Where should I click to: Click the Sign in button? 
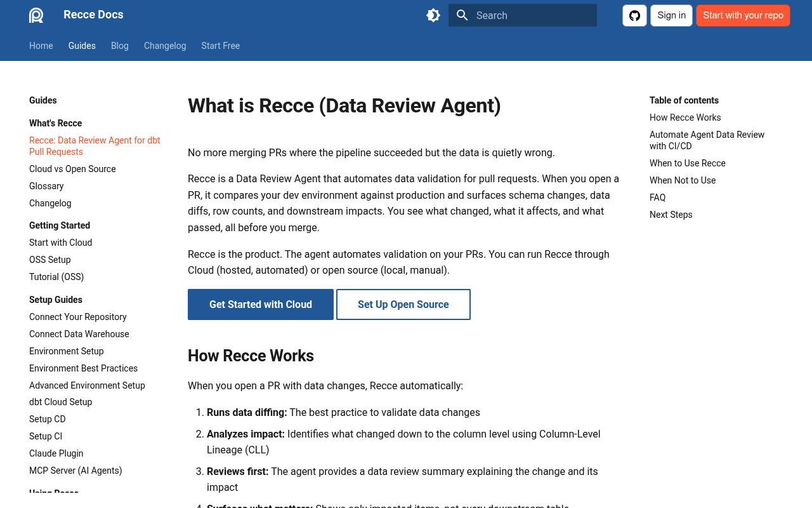(671, 15)
